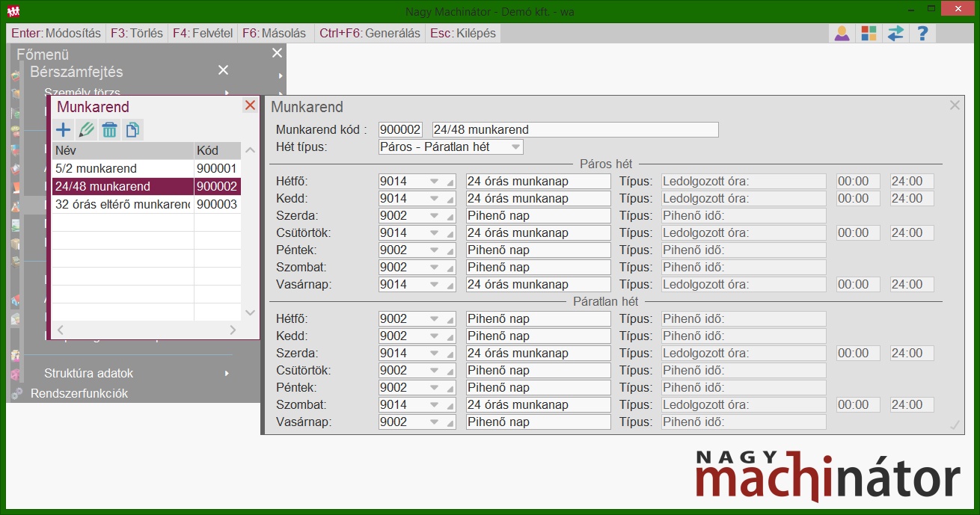Close the Bérszámfejtés submenu panel
This screenshot has height=515, width=980.
(x=223, y=70)
